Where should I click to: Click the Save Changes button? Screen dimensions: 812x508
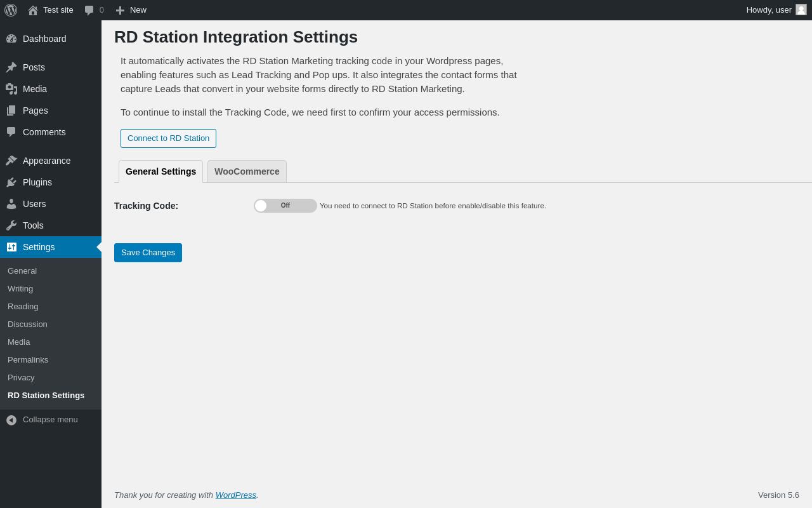point(148,253)
